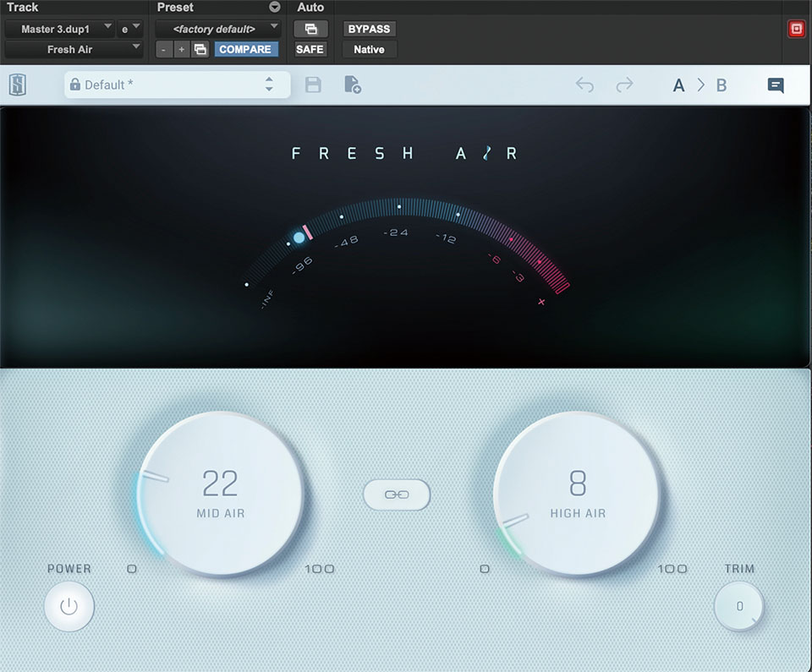812x672 pixels.
Task: Click the High Air knob
Action: [x=576, y=494]
